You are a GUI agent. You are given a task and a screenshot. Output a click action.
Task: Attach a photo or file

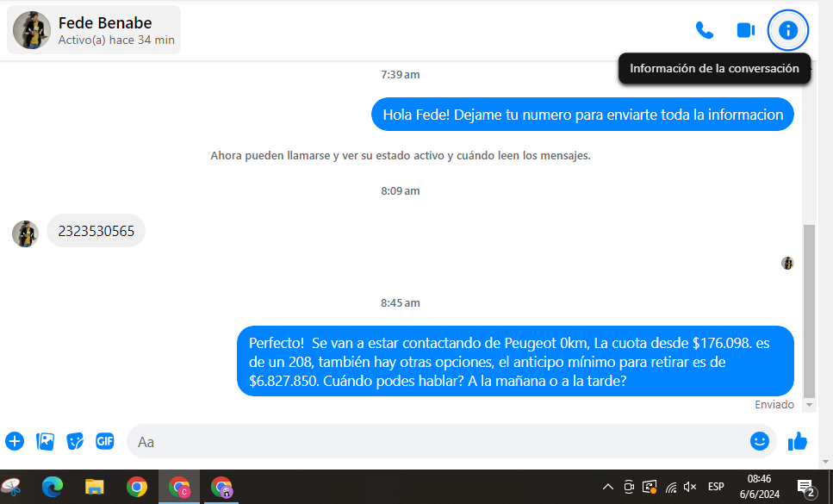(x=45, y=441)
